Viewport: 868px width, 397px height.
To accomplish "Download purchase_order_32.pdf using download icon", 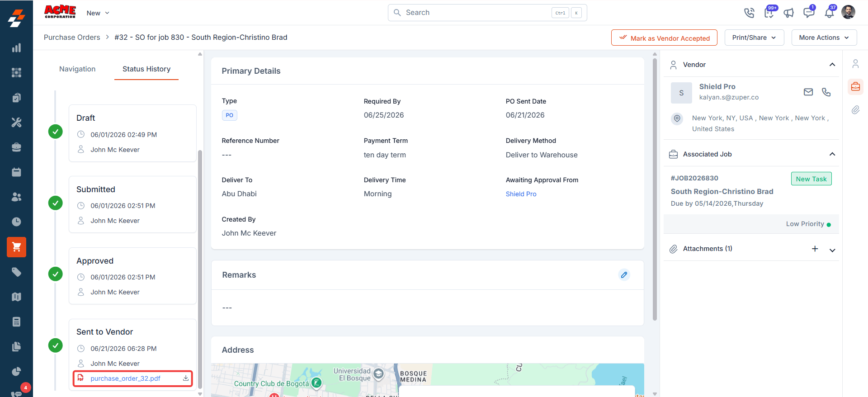I will (186, 378).
